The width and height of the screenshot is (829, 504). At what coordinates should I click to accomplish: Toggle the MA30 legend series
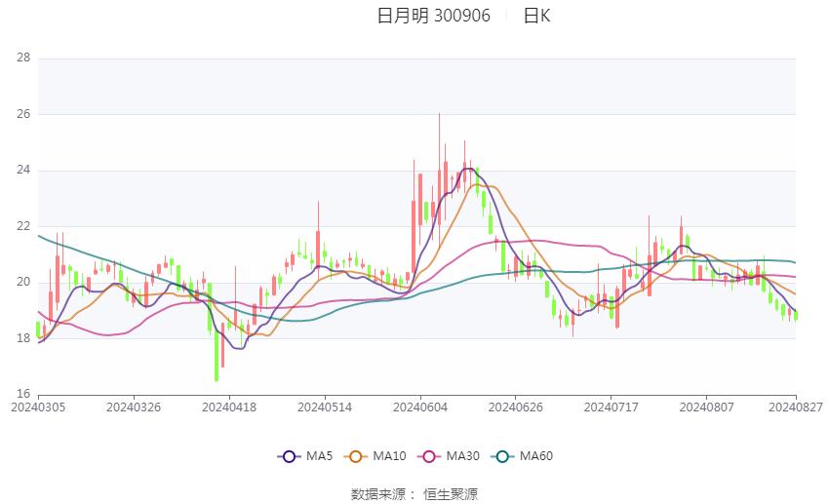coord(449,456)
